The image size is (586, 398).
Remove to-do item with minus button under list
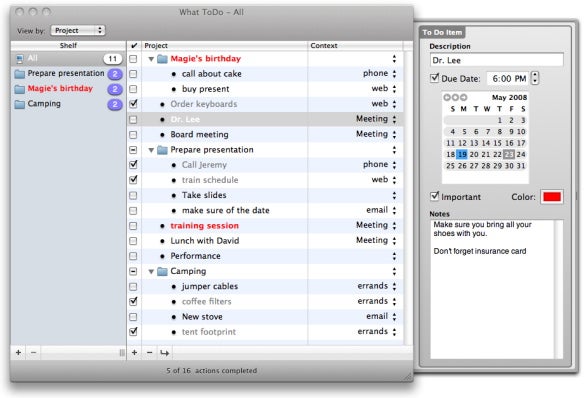pos(149,352)
